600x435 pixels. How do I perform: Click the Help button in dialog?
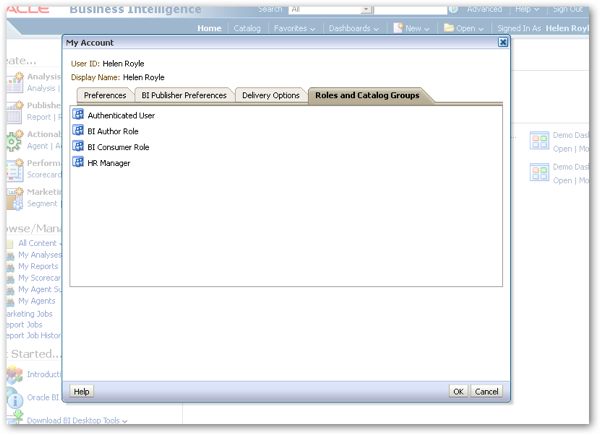(82, 391)
